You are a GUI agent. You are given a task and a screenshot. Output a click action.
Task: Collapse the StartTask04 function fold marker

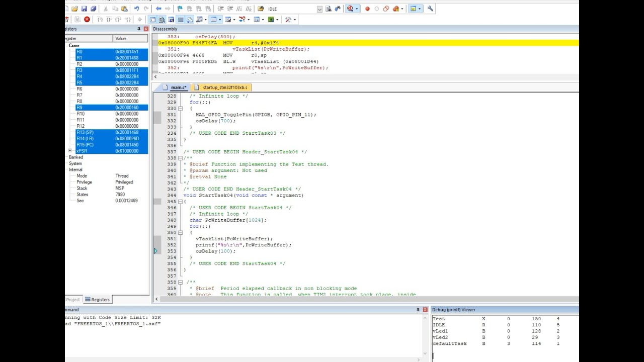pyautogui.click(x=180, y=202)
